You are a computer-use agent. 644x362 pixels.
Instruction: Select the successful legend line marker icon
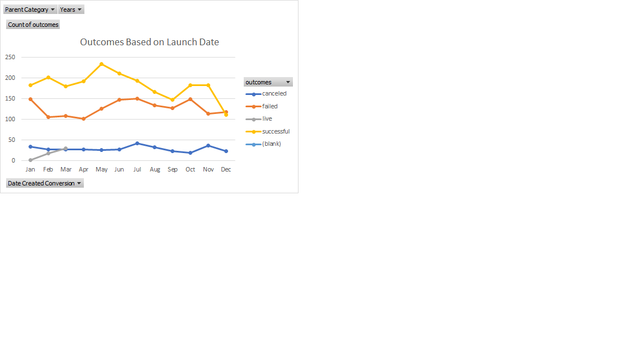[x=253, y=131]
